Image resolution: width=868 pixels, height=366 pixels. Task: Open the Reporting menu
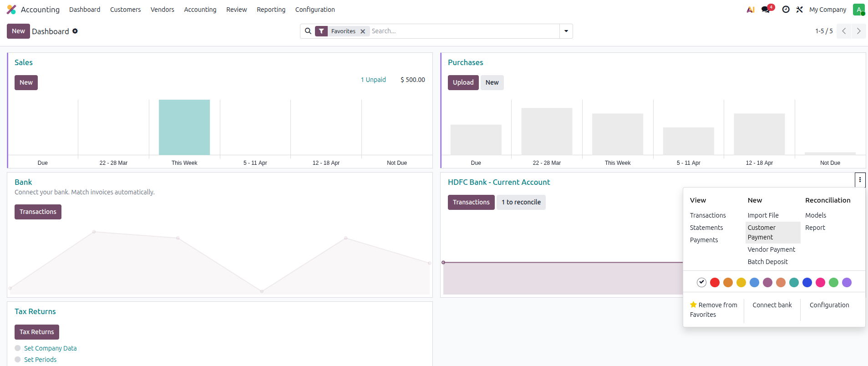(271, 10)
